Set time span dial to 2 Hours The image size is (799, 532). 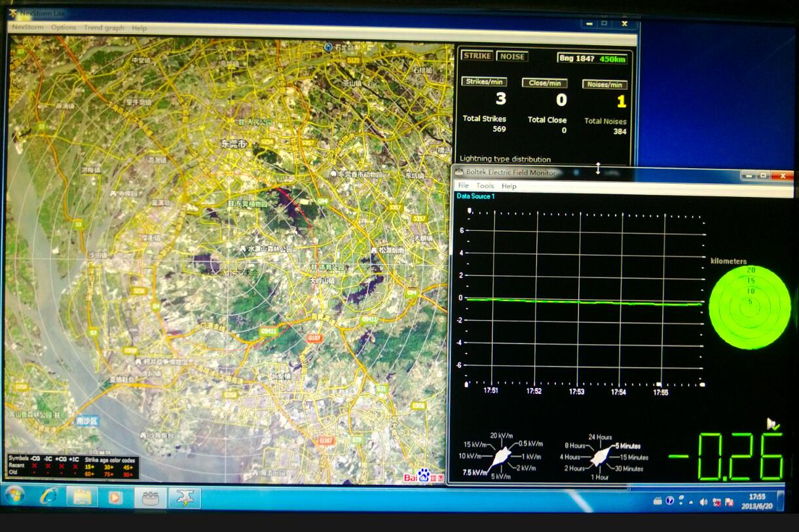point(574,469)
